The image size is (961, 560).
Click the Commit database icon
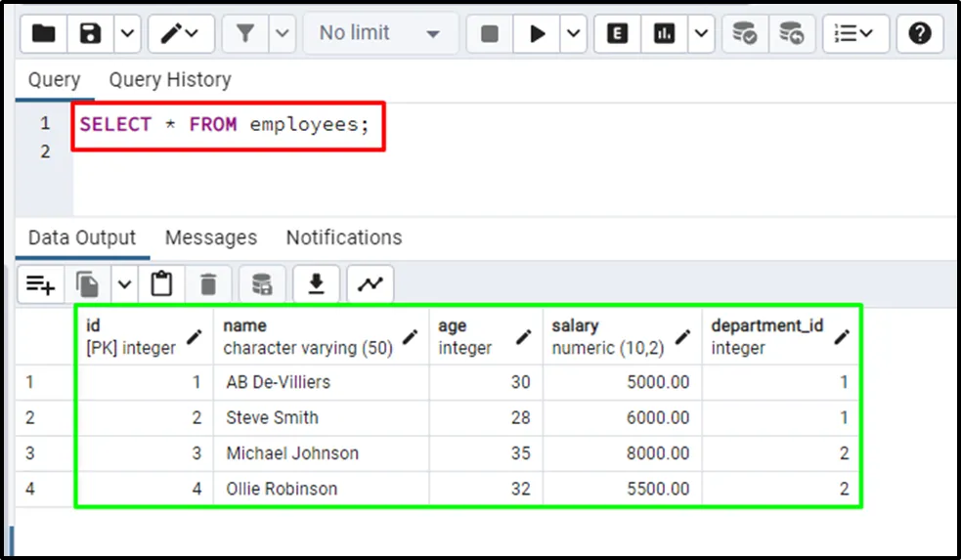745,34
